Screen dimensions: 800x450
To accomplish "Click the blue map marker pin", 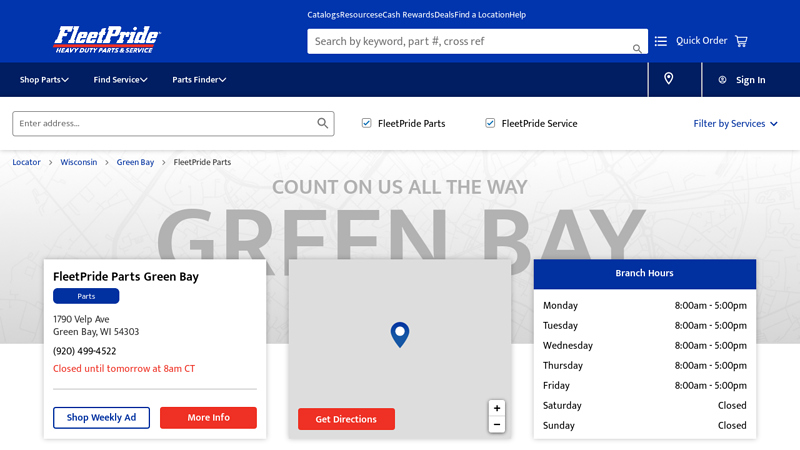I will click(400, 334).
